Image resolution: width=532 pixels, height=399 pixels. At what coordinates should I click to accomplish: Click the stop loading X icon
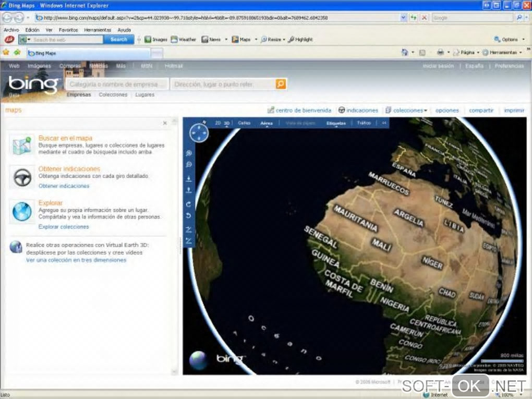point(424,18)
